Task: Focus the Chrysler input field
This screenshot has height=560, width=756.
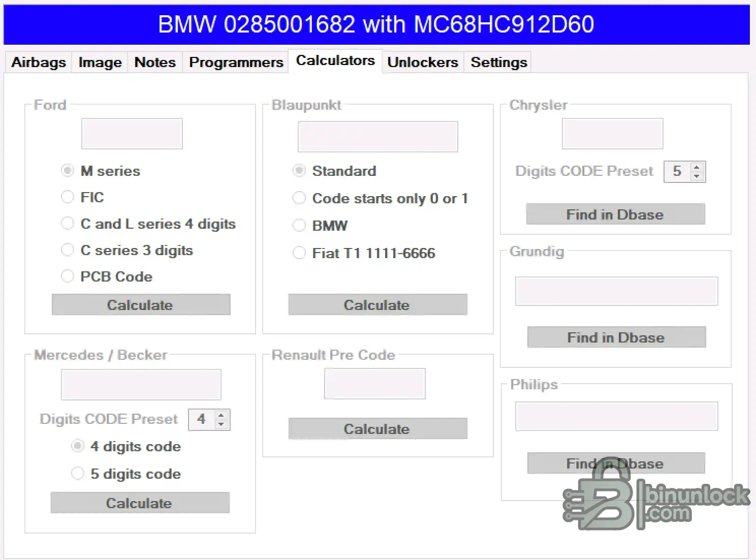Action: (x=613, y=134)
